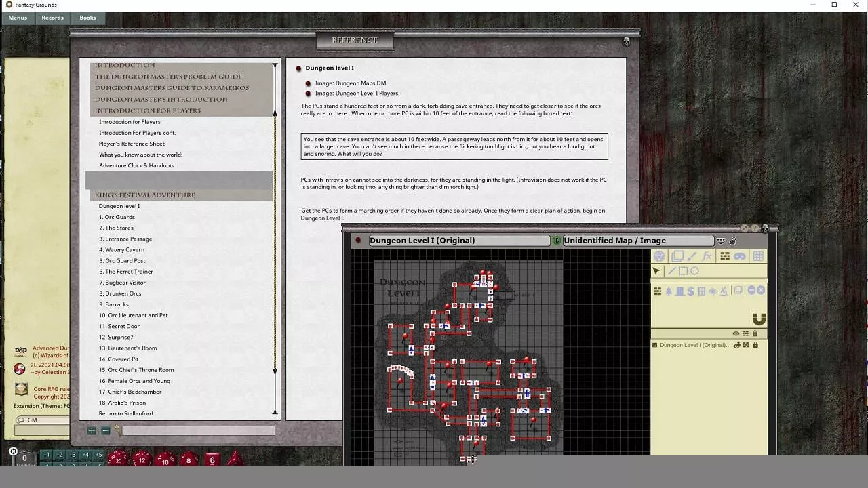Image resolution: width=868 pixels, height=488 pixels.
Task: Open 14. Covered Pit entry
Action: pos(119,359)
